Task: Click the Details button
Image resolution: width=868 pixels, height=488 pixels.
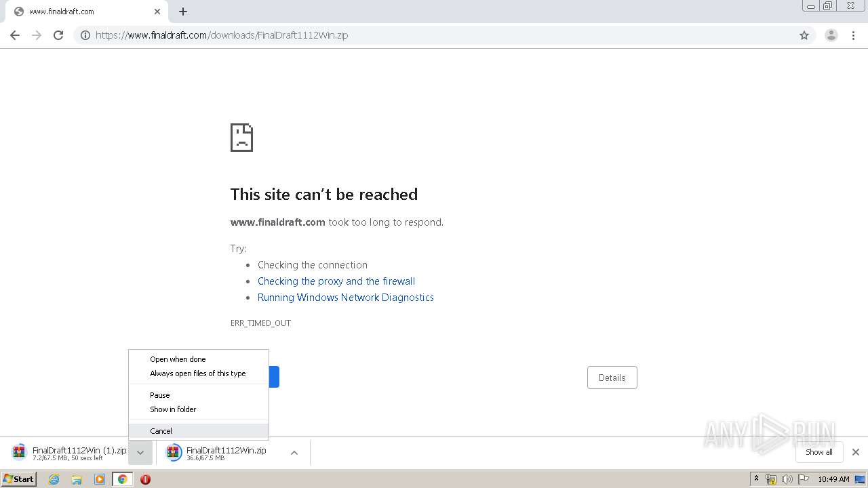Action: (x=612, y=378)
